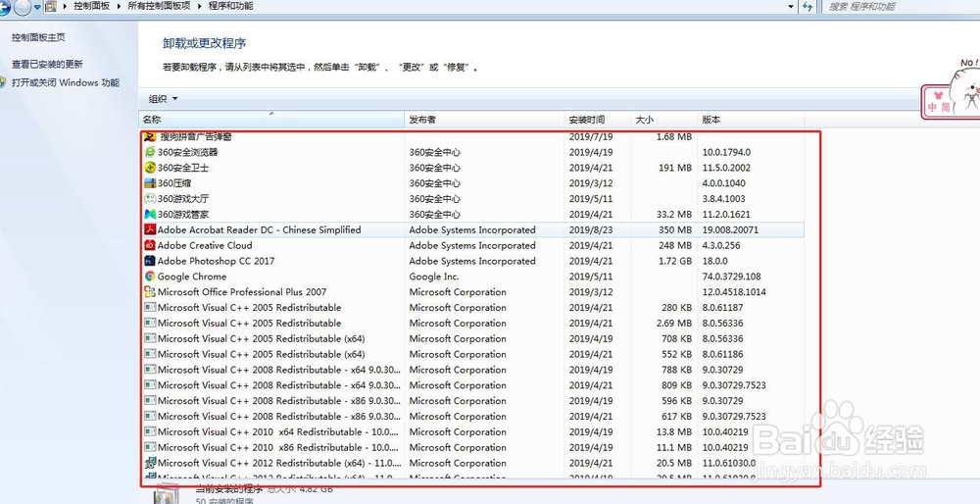Select the Adobe Acrobat Reader DC - Chinese Simplified row
This screenshot has width=980, height=504.
click(473, 230)
